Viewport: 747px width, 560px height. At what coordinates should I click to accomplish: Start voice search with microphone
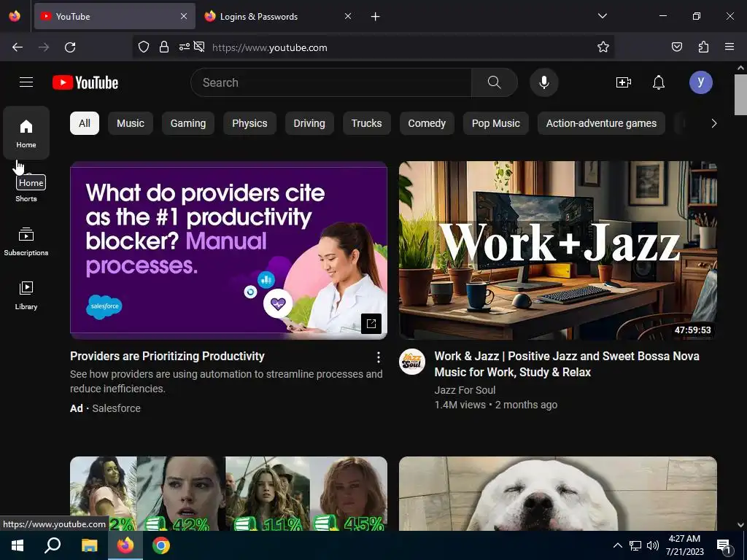(x=543, y=82)
